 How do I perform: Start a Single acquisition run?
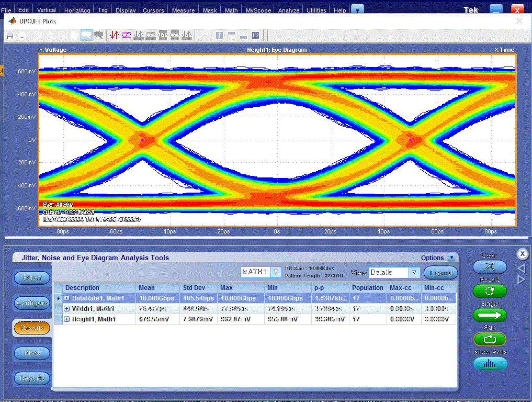click(x=490, y=315)
